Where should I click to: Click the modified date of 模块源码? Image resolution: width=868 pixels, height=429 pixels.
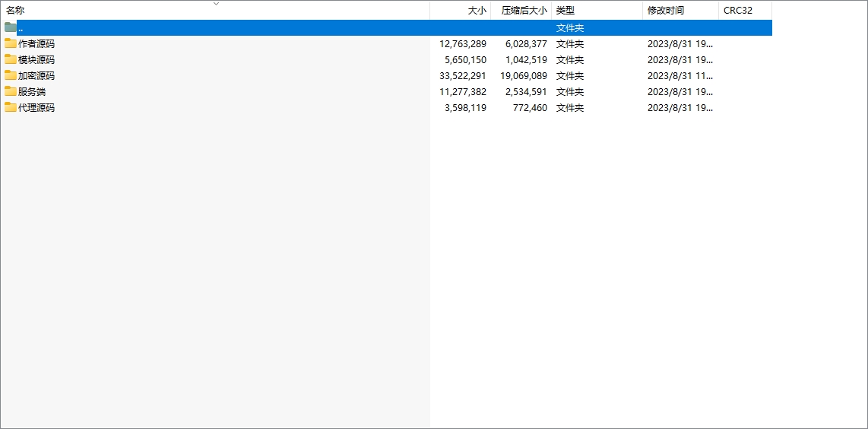(680, 60)
